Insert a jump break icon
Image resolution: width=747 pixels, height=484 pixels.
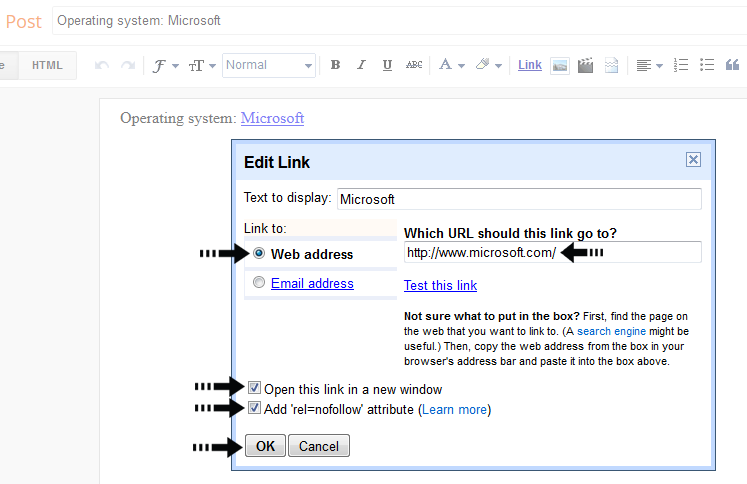[x=611, y=65]
